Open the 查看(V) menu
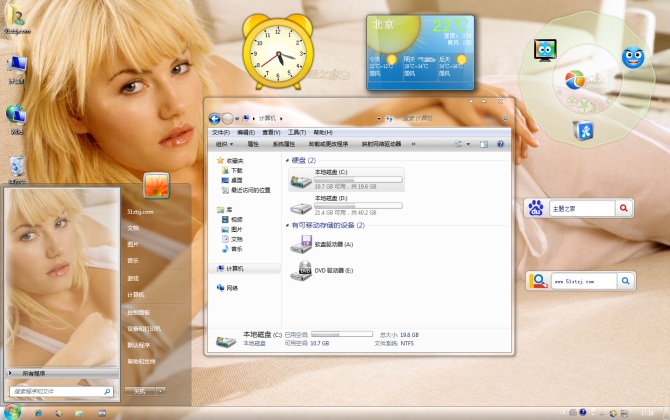This screenshot has width=670, height=420. pos(271,132)
